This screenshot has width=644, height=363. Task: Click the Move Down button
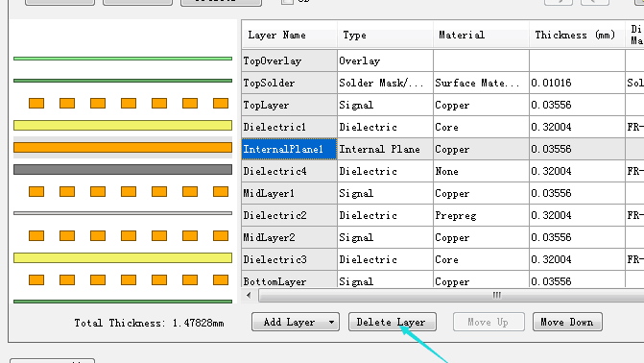click(567, 322)
